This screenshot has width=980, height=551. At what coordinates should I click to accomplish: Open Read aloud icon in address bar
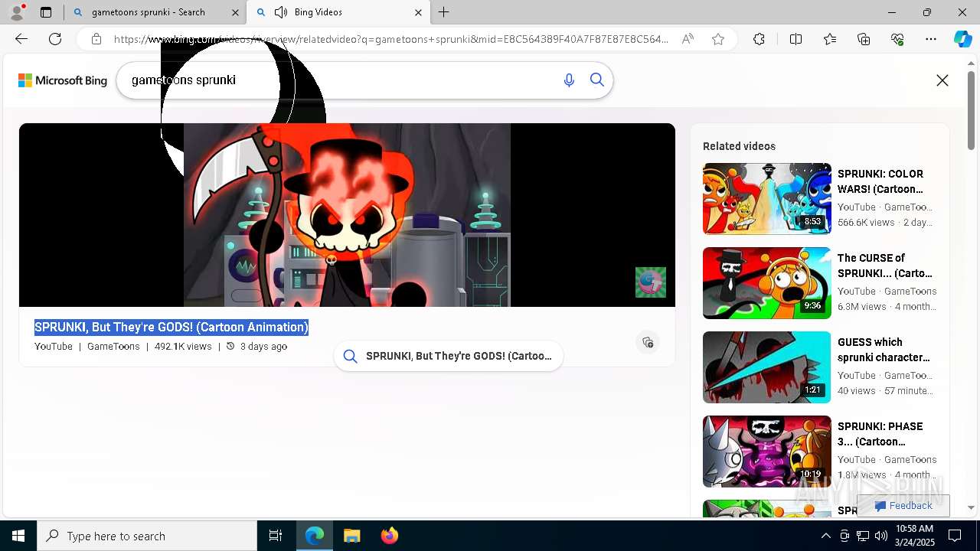688,39
